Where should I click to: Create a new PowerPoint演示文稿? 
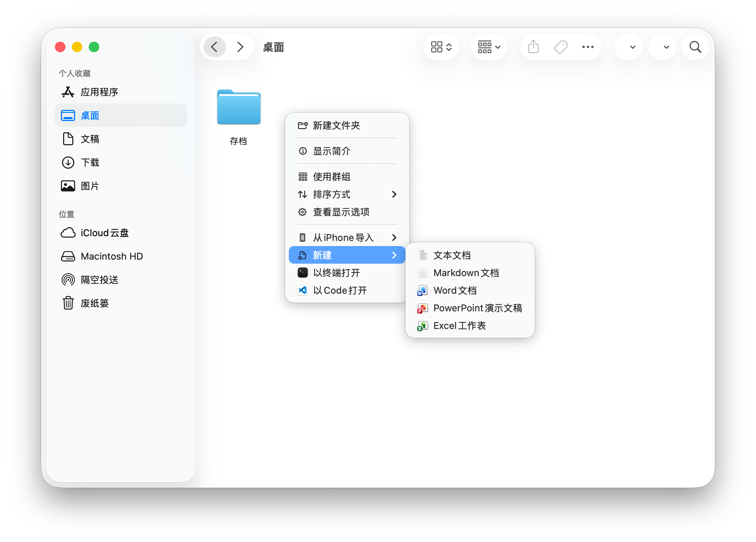tap(470, 308)
